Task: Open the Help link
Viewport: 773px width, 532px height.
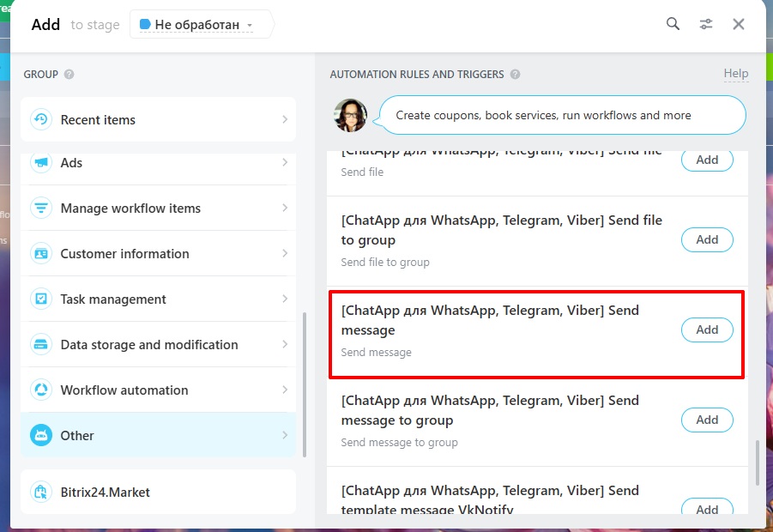Action: 735,74
